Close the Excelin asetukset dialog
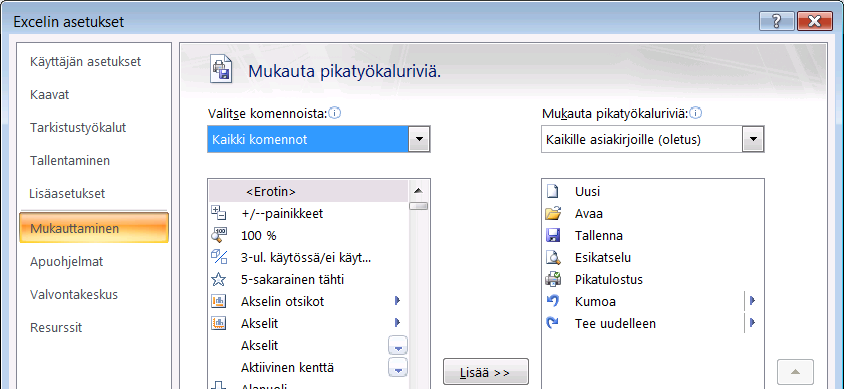844x389 pixels. coord(815,22)
